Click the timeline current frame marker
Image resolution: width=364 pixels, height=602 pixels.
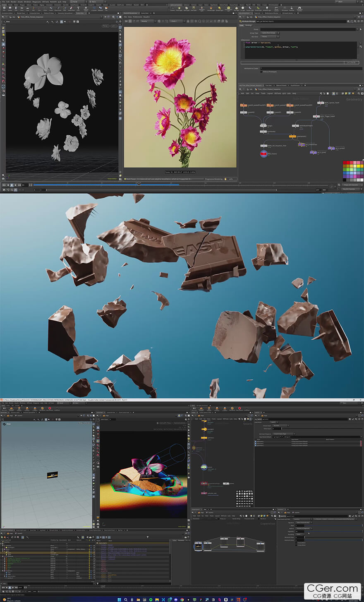(x=139, y=184)
